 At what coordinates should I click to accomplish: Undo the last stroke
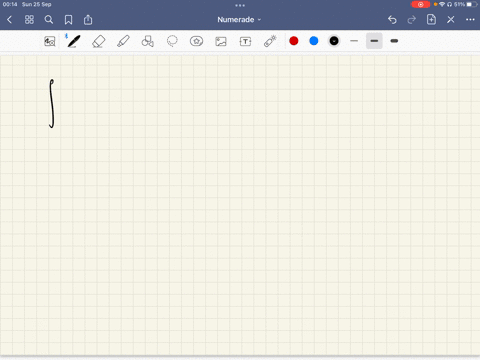[392, 20]
